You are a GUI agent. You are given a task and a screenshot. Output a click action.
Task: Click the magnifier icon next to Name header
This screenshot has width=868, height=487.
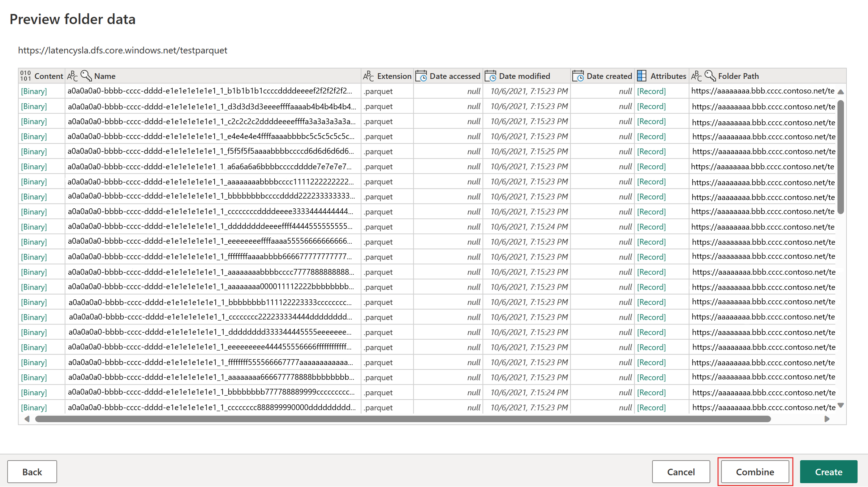tap(86, 76)
